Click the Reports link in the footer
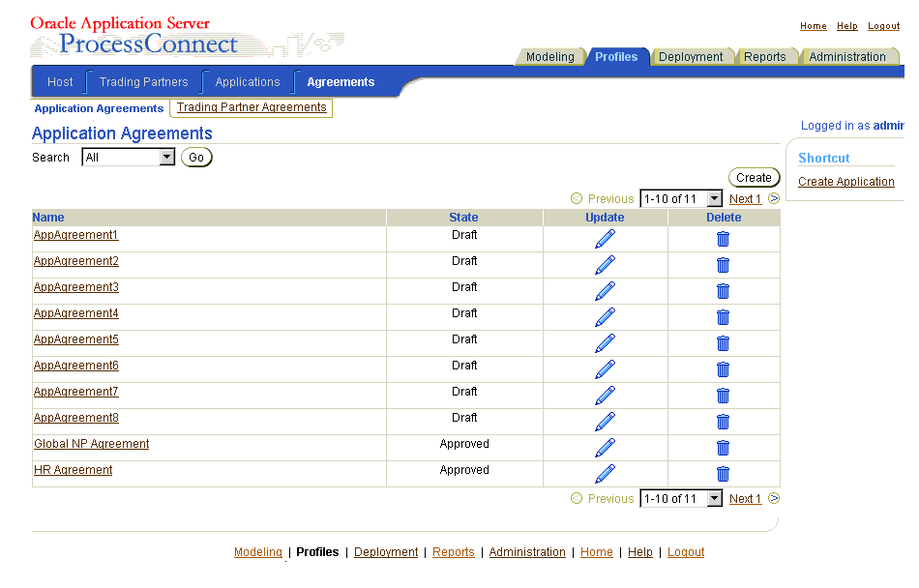This screenshot has height=588, width=919. [x=454, y=551]
